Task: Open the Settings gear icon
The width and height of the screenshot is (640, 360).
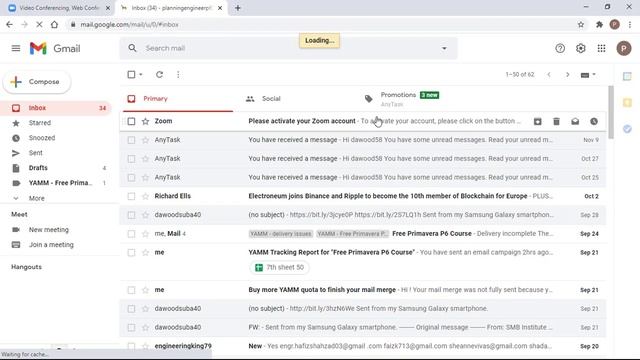Action: [580, 49]
